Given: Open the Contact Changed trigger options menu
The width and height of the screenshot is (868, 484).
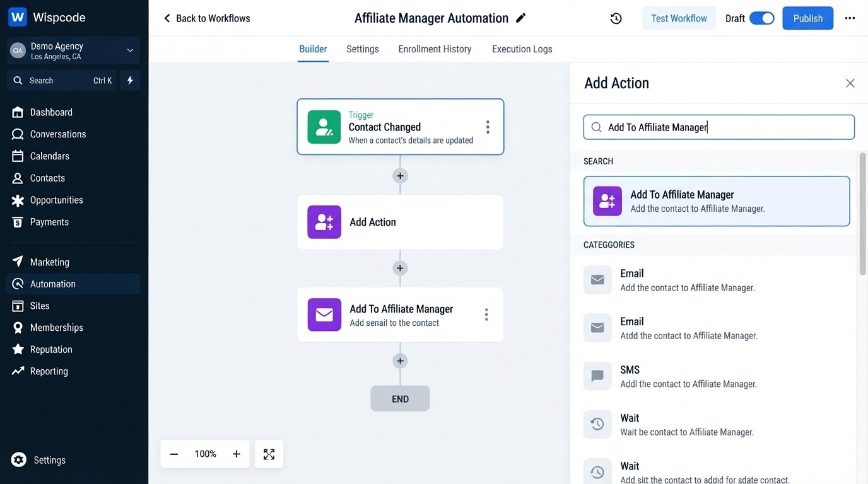Looking at the screenshot, I should tap(488, 127).
